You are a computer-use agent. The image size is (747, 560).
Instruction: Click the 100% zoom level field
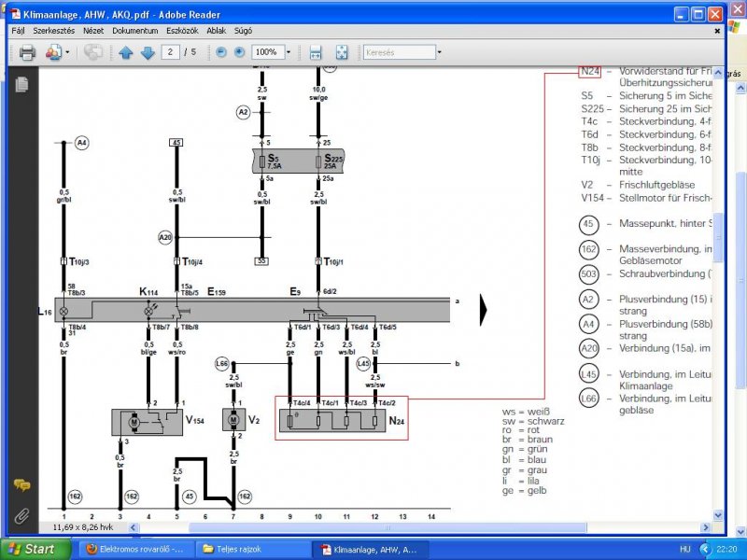pos(268,52)
